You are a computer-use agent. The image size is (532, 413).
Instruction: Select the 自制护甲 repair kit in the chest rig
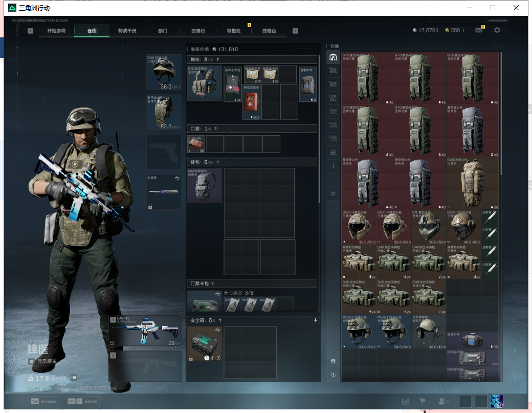[x=308, y=84]
